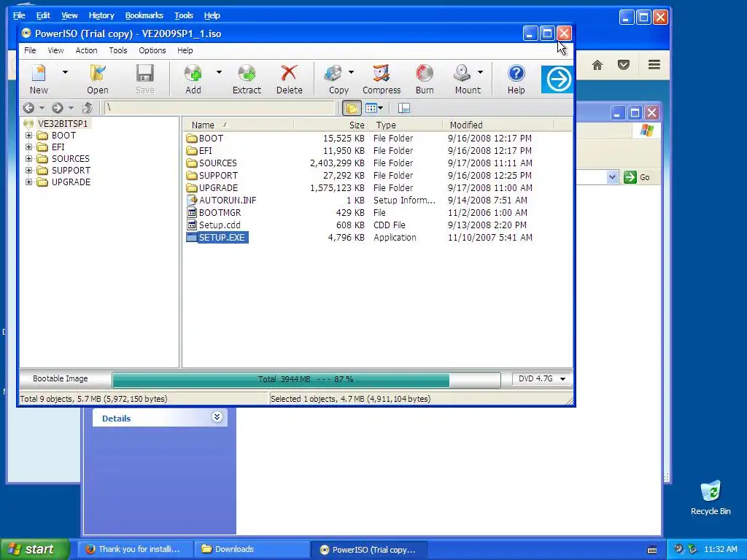
Task: Click the blue right-arrow icon beside Help
Action: (557, 79)
